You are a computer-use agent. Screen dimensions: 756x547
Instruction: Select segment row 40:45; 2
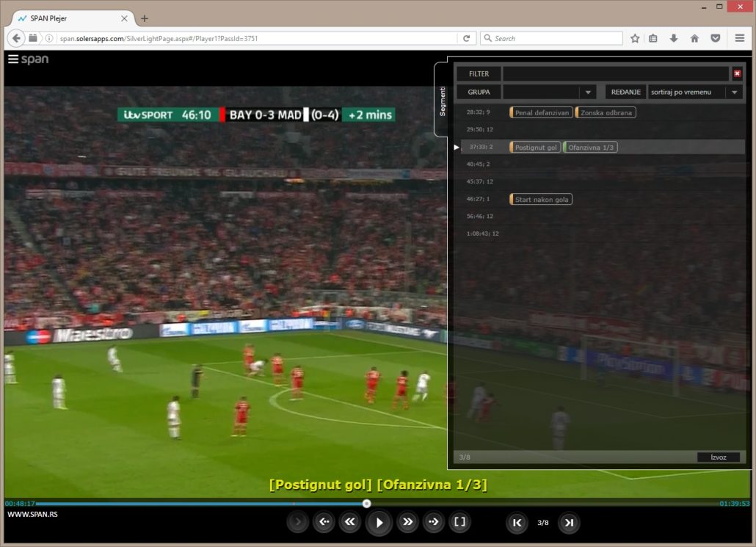pos(600,164)
